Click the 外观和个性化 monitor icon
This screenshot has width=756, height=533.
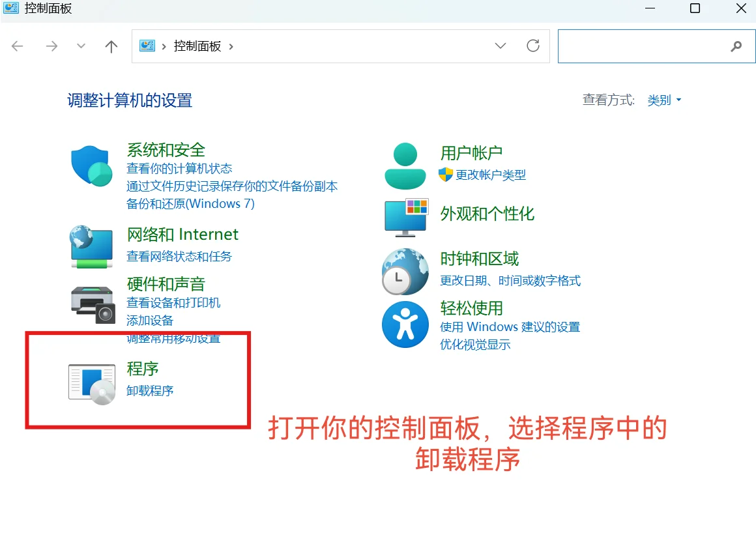pos(405,218)
